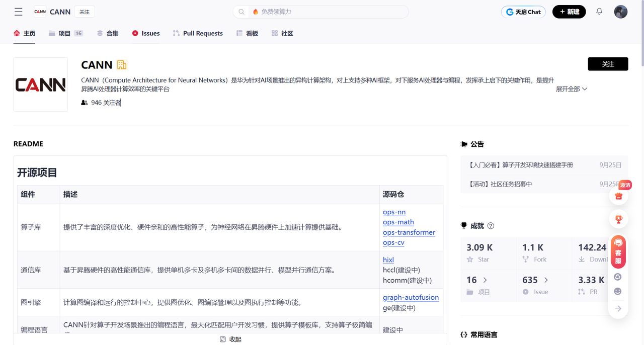Viewport: 644px width, 345px height.
Task: Click the 1.1 K fork count
Action: [x=533, y=247]
